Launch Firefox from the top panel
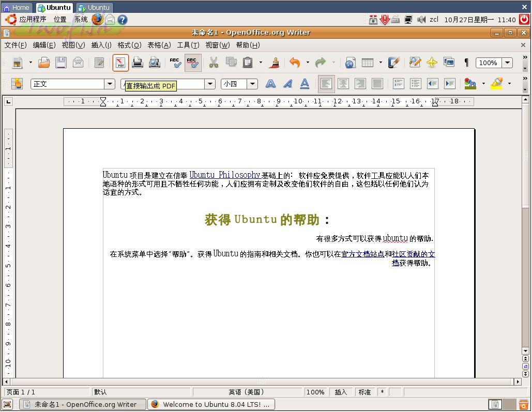The height and width of the screenshot is (412, 532). click(97, 19)
